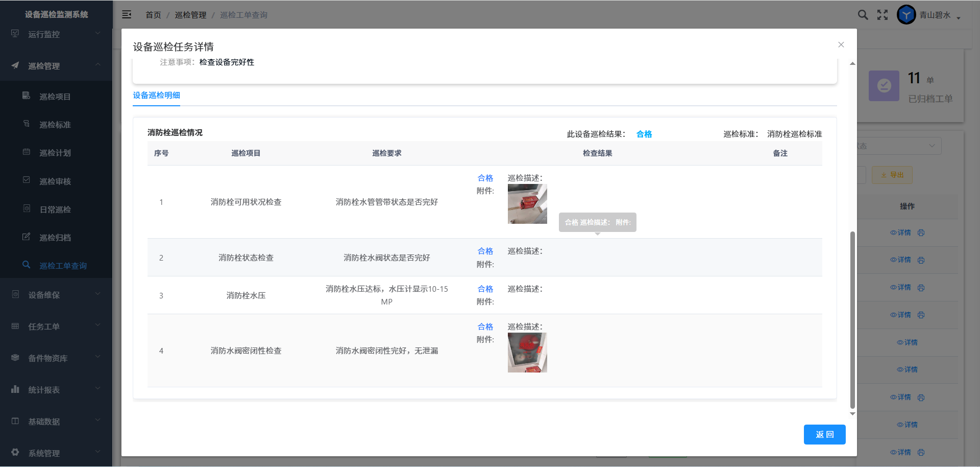
Task: Open 巡检审核 sidebar item
Action: click(55, 181)
